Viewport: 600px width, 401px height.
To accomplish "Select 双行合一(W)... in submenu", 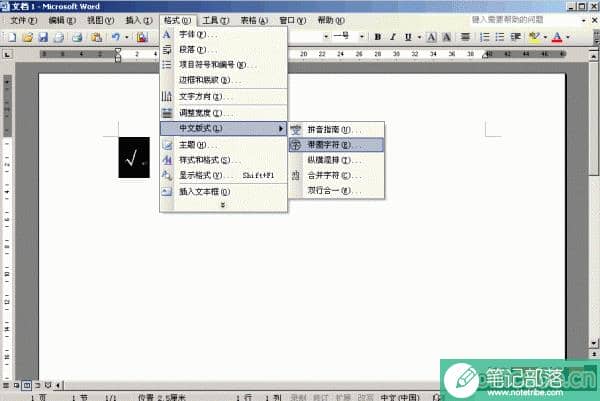I will click(x=336, y=190).
